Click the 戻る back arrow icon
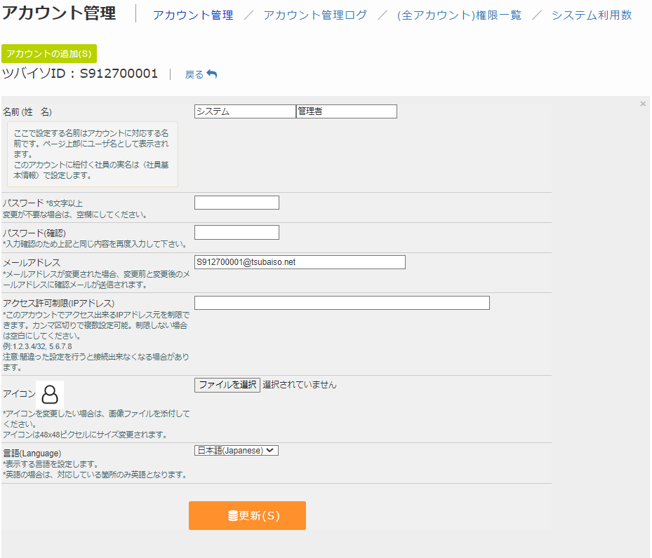The width and height of the screenshot is (652, 558). pyautogui.click(x=212, y=74)
